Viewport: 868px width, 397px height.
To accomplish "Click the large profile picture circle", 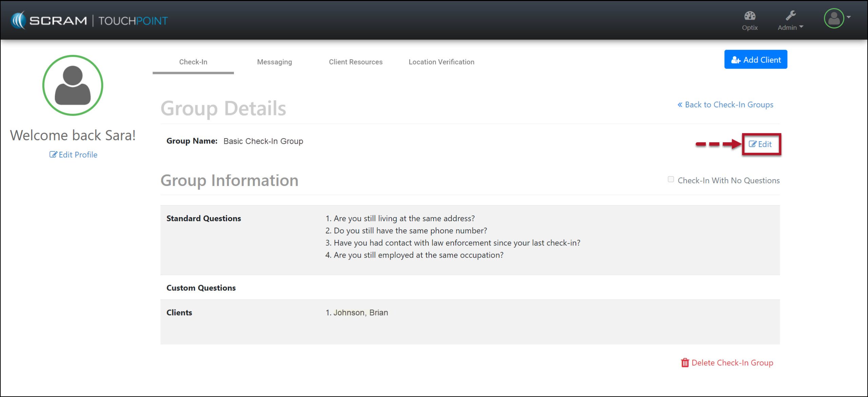I will pos(73,86).
